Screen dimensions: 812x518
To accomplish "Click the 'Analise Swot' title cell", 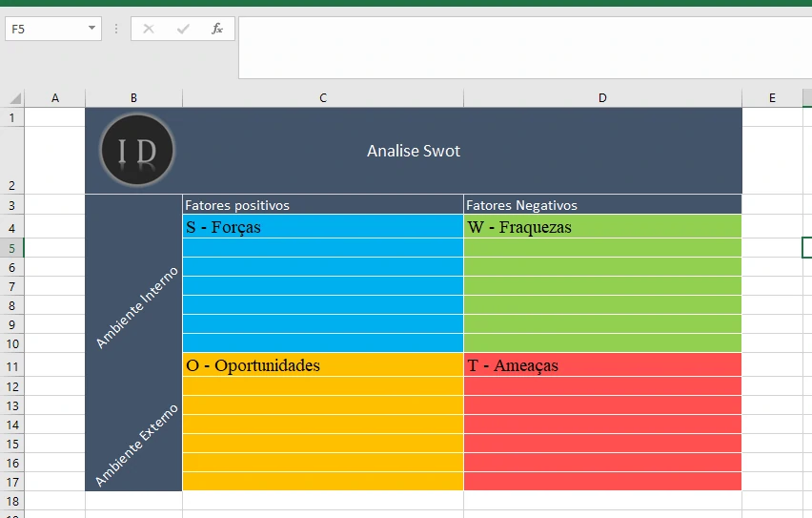I will (x=414, y=151).
